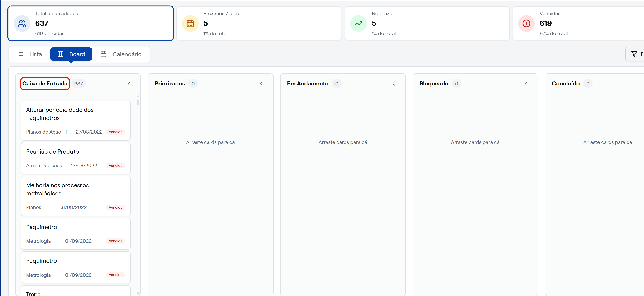Switch to the Calendário view tab
This screenshot has height=296, width=644.
tap(121, 54)
